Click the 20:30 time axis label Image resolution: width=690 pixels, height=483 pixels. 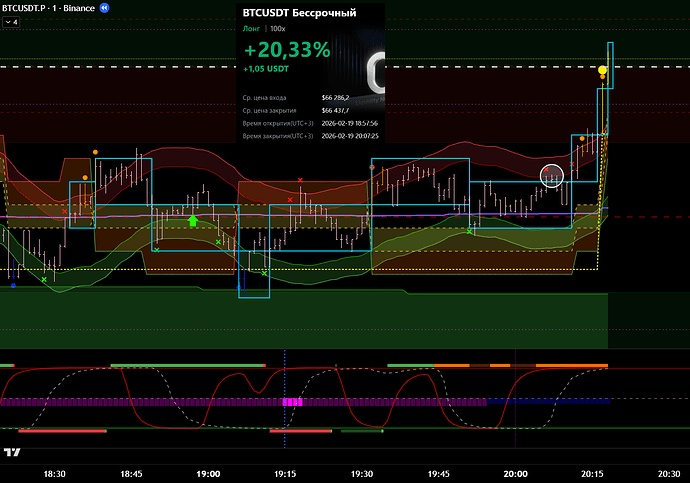point(669,475)
